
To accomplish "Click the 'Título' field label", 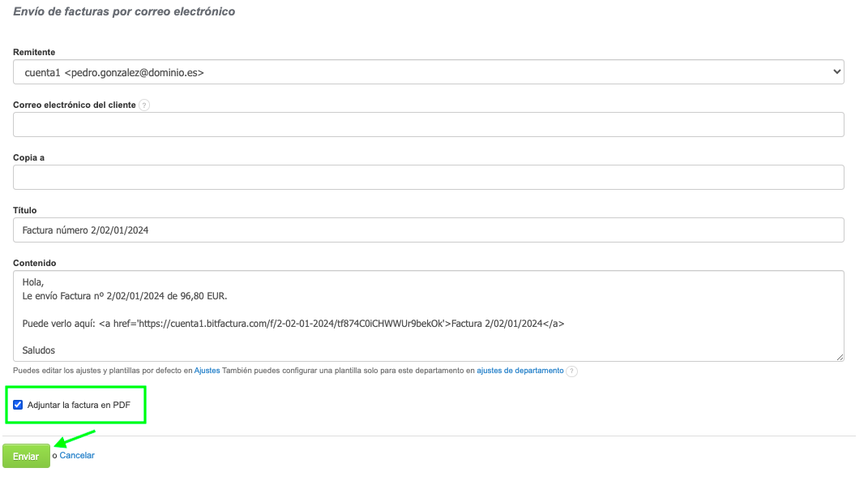I will click(x=25, y=211).
